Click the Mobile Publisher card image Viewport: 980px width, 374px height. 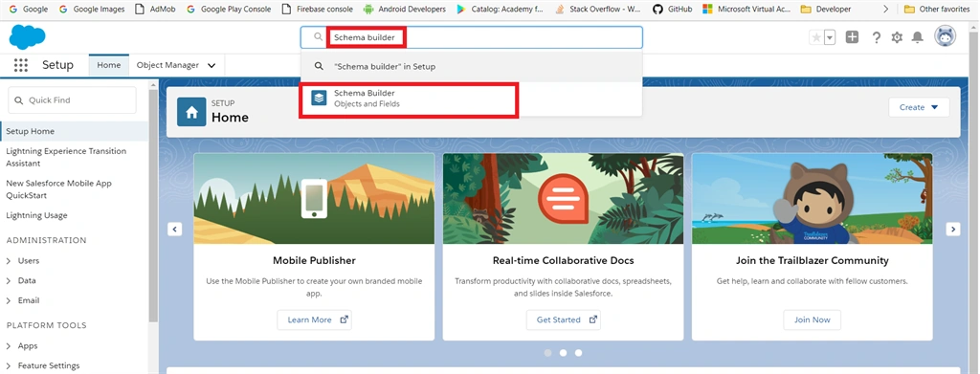coord(314,199)
